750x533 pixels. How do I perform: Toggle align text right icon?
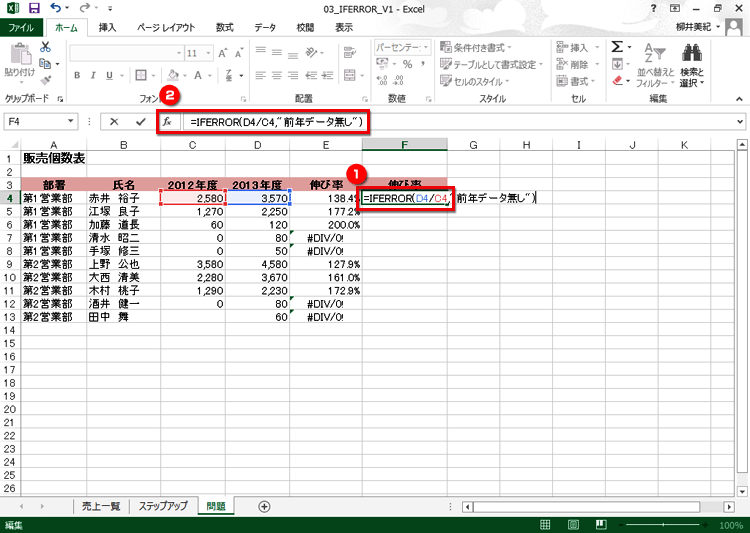point(293,75)
